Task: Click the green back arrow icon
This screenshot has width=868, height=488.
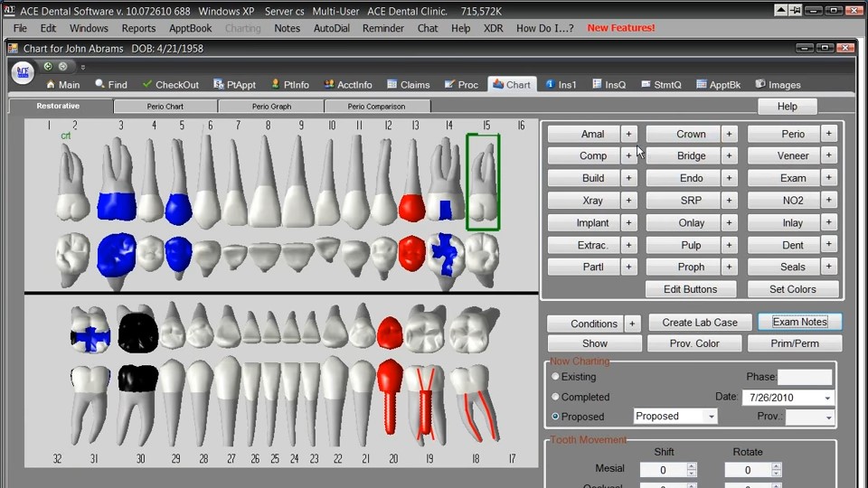Action: click(x=48, y=66)
